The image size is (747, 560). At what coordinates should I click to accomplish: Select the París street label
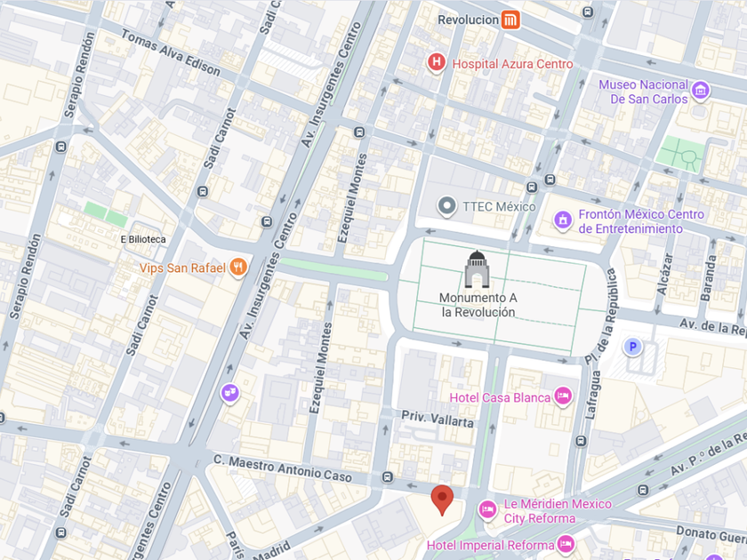pos(235,545)
